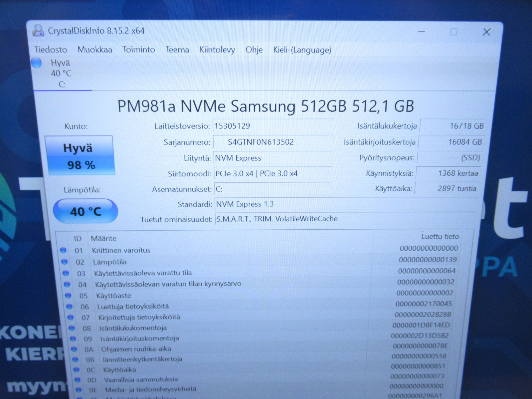Screen dimensions: 532x399
Task: Open the Kiintolevy menu
Action: coord(217,49)
